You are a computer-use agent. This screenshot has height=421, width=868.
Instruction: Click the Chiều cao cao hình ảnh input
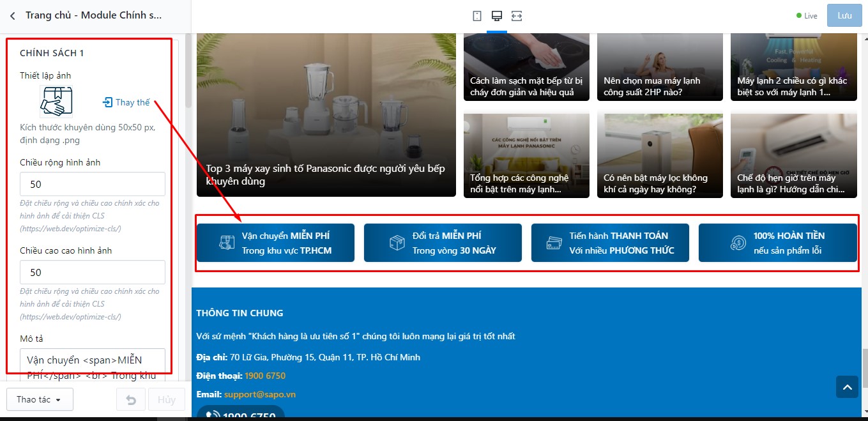point(93,272)
